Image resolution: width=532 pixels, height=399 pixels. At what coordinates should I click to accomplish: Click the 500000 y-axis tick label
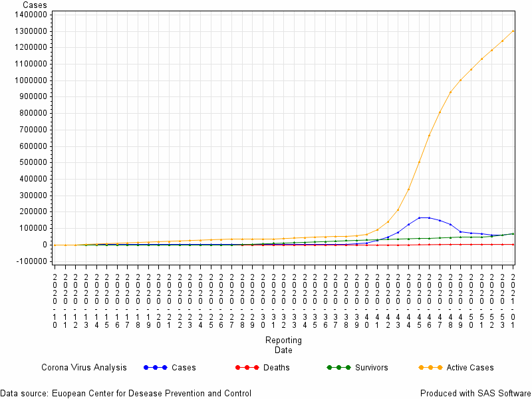pyautogui.click(x=33, y=162)
